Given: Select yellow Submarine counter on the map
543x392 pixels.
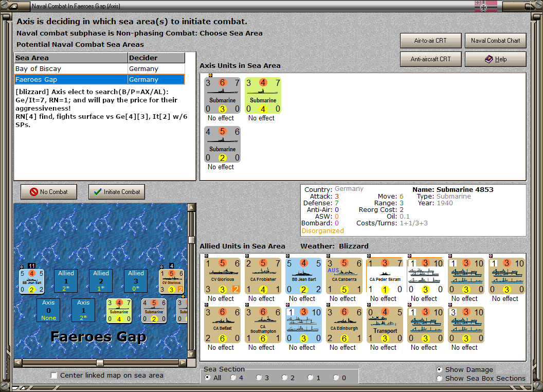Looking at the screenshot, I should click(119, 311).
